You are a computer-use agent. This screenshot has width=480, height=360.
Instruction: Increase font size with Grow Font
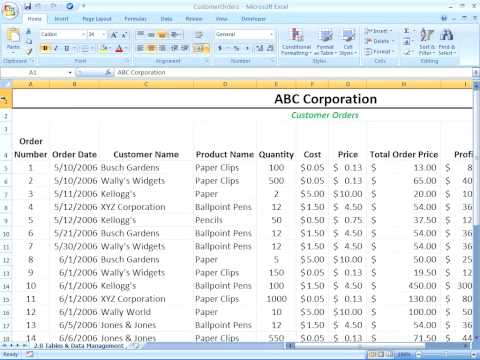point(114,35)
